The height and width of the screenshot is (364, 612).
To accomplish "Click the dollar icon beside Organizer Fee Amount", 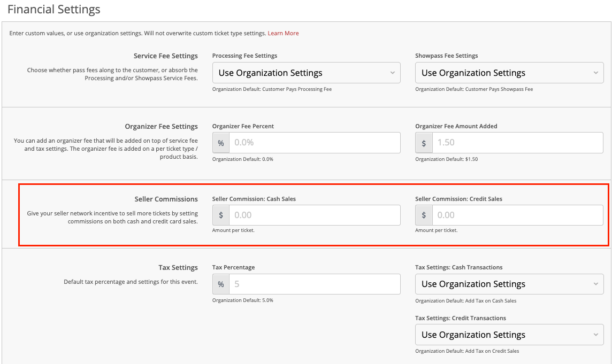I will (424, 143).
